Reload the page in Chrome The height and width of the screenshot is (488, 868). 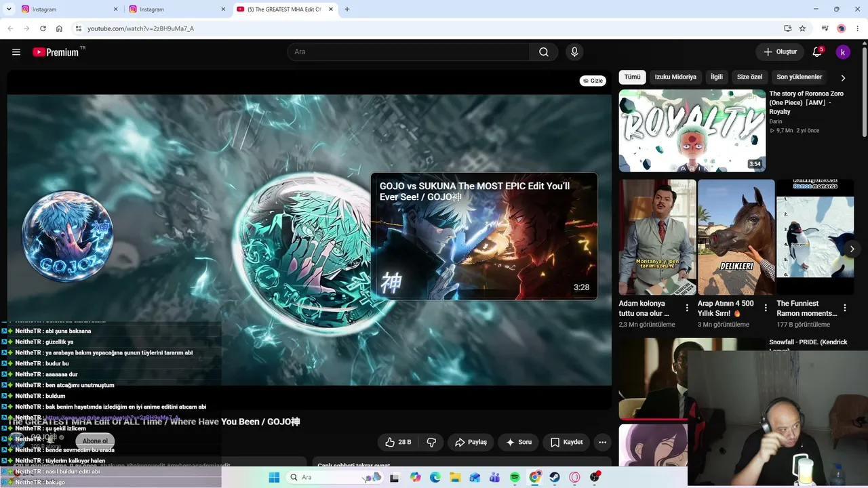pos(43,28)
